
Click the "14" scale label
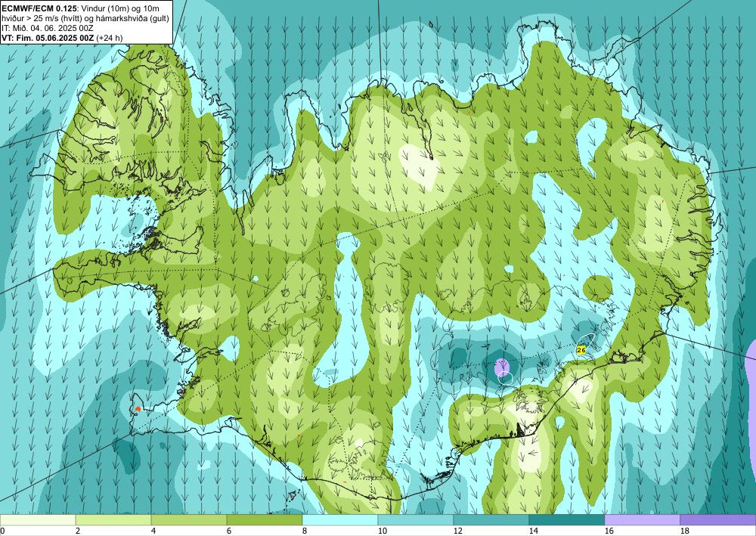pos(533,531)
